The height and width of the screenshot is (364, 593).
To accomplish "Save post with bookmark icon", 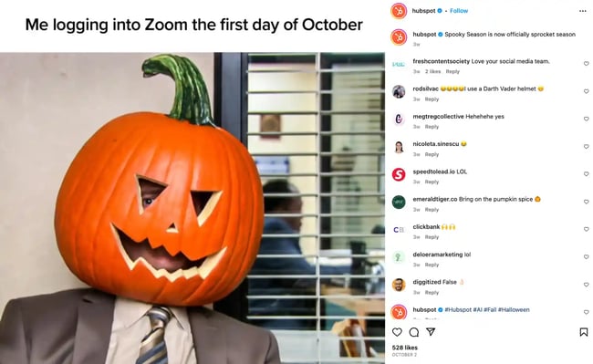I will [584, 332].
